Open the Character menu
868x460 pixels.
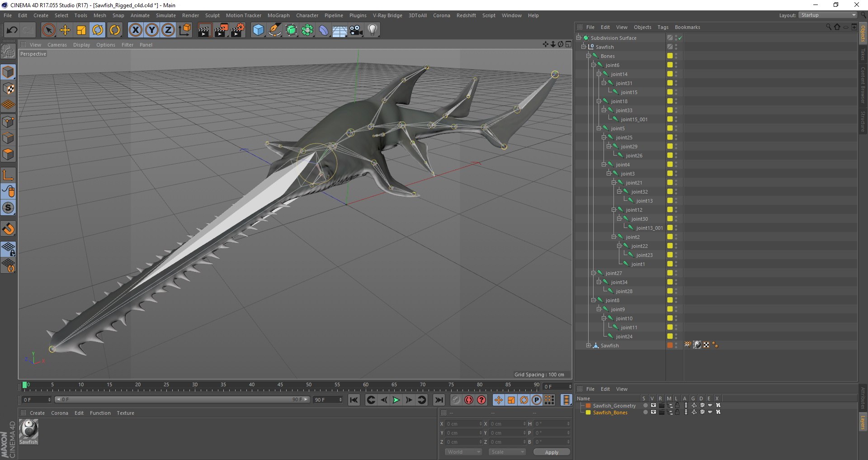307,15
